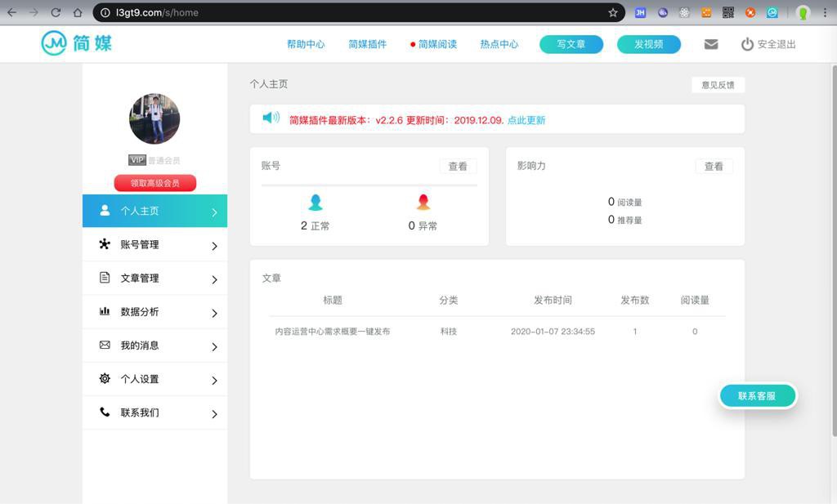The image size is (837, 504).
Task: Select 数据分析 sidebar menu item
Action: [154, 311]
